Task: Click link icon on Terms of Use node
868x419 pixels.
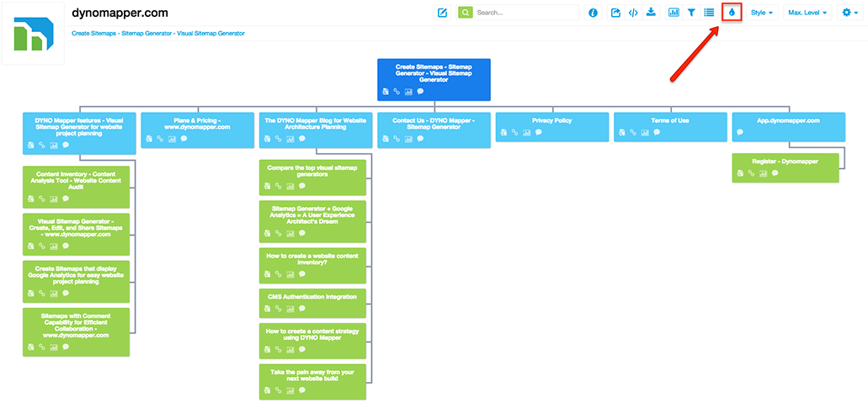Action: coord(633,132)
